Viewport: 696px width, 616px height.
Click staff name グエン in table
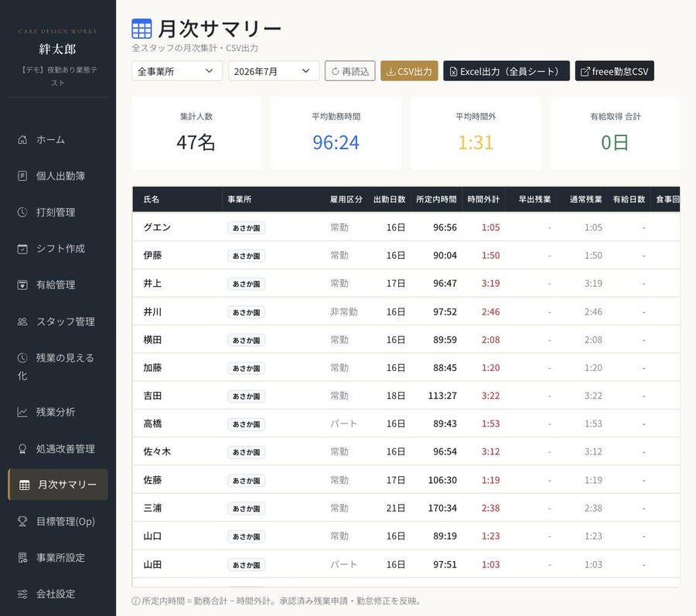pos(157,227)
